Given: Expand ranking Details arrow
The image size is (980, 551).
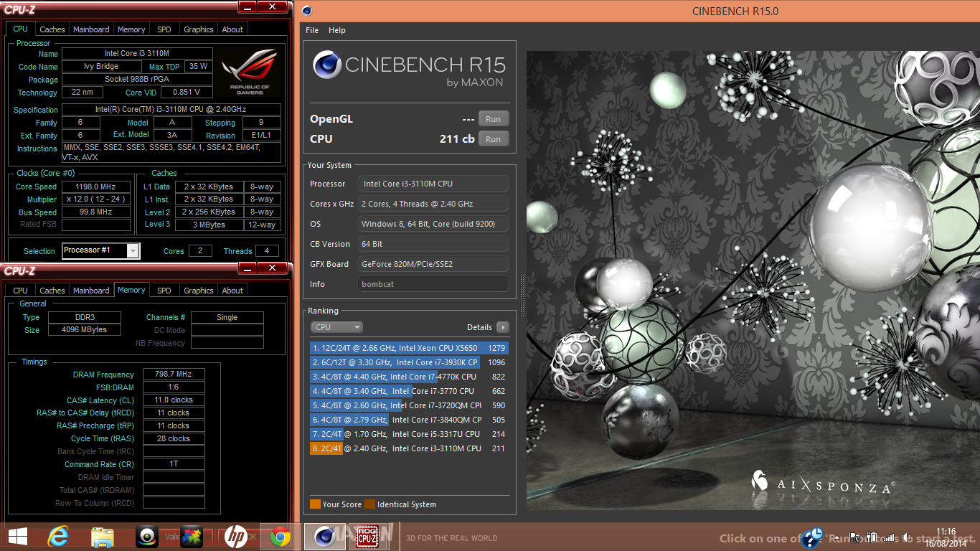Looking at the screenshot, I should 503,327.
